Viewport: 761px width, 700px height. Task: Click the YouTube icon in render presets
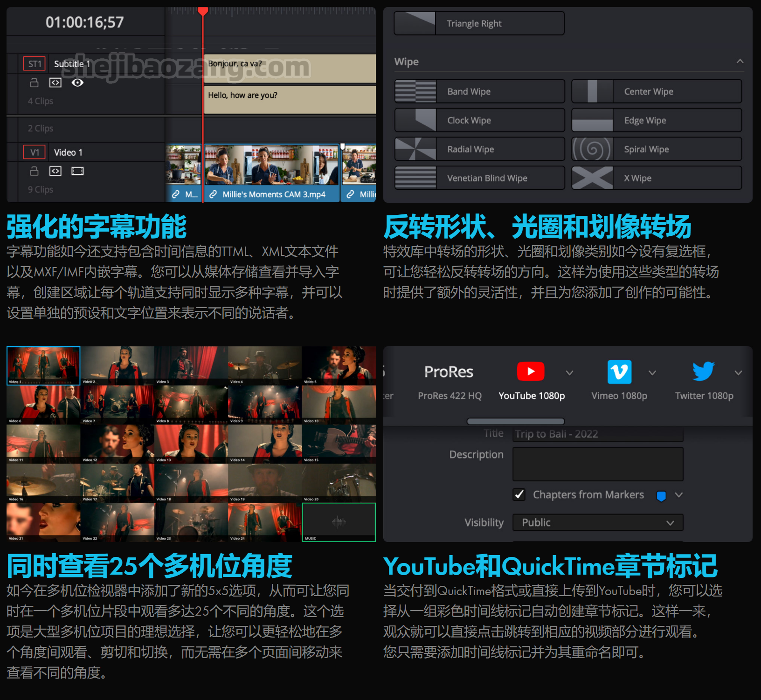[x=531, y=371]
